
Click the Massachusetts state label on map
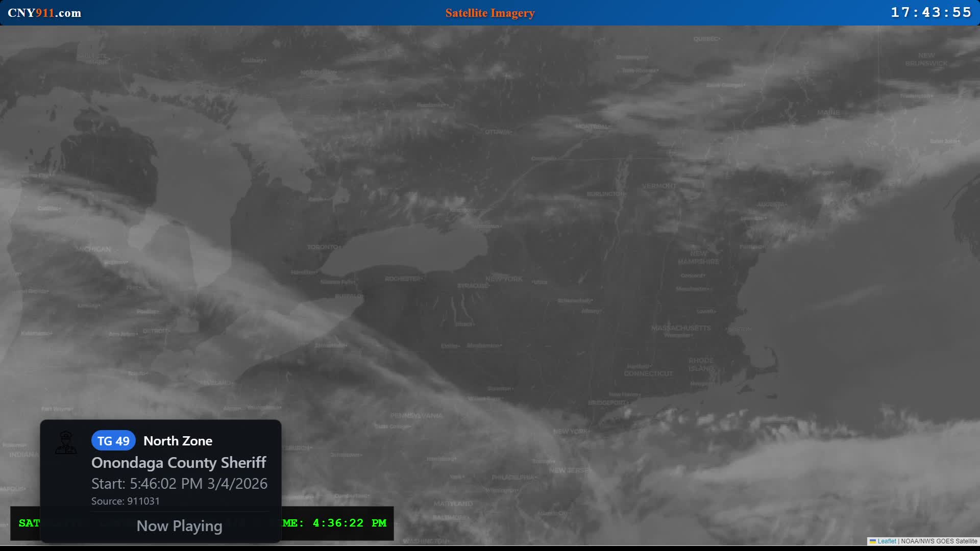[680, 328]
